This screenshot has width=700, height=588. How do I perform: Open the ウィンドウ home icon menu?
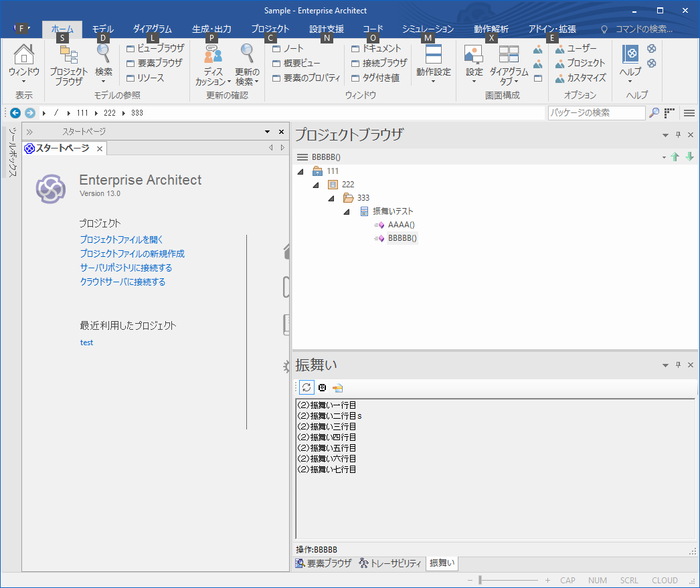[x=23, y=64]
